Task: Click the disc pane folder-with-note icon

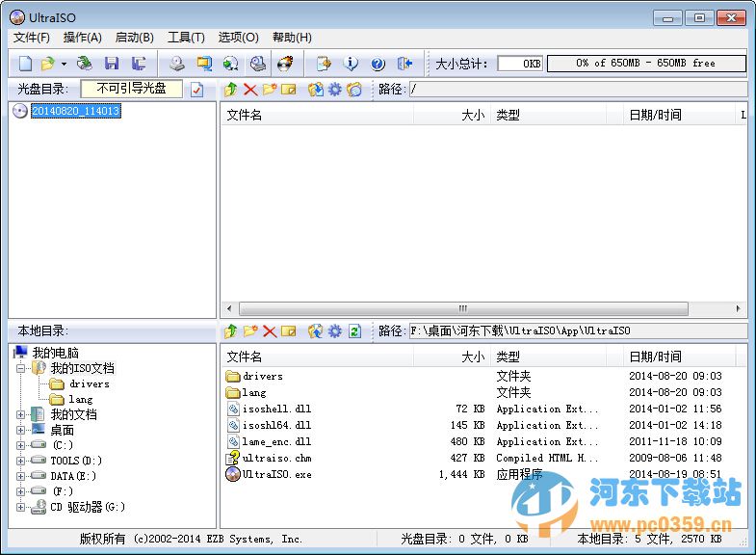Action: [x=354, y=90]
